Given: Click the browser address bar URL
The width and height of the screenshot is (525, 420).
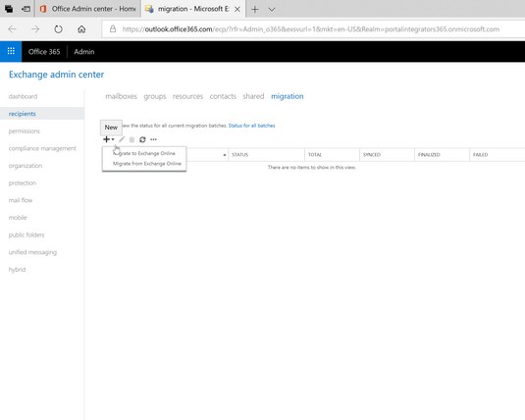Looking at the screenshot, I should click(311, 29).
